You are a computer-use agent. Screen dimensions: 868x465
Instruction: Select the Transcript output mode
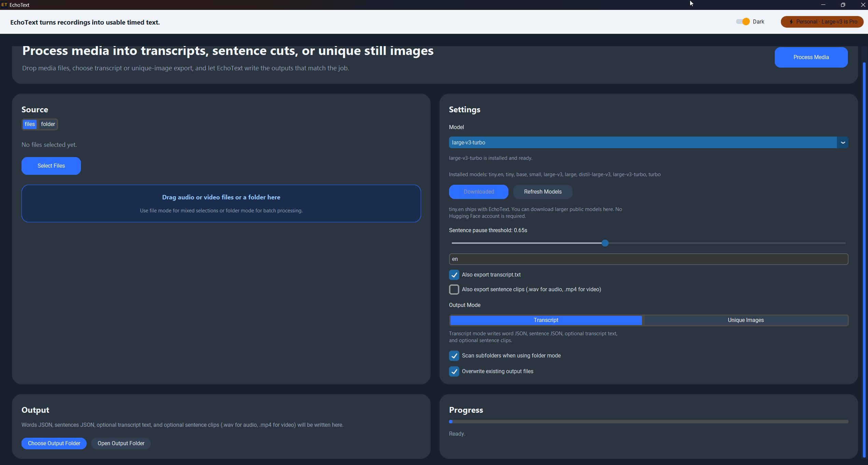tap(546, 320)
